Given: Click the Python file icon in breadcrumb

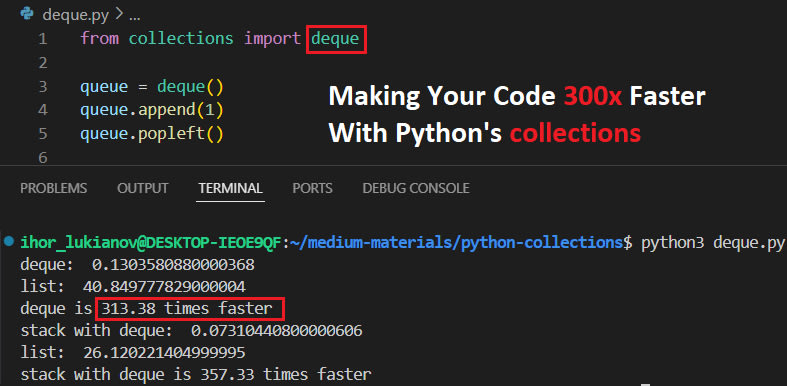Looking at the screenshot, I should point(28,14).
